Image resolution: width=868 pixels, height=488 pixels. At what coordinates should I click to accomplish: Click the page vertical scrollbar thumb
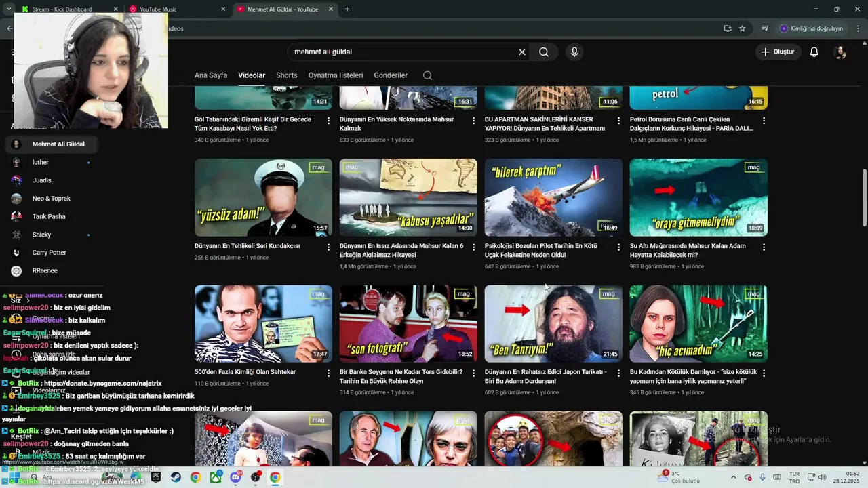tap(864, 197)
